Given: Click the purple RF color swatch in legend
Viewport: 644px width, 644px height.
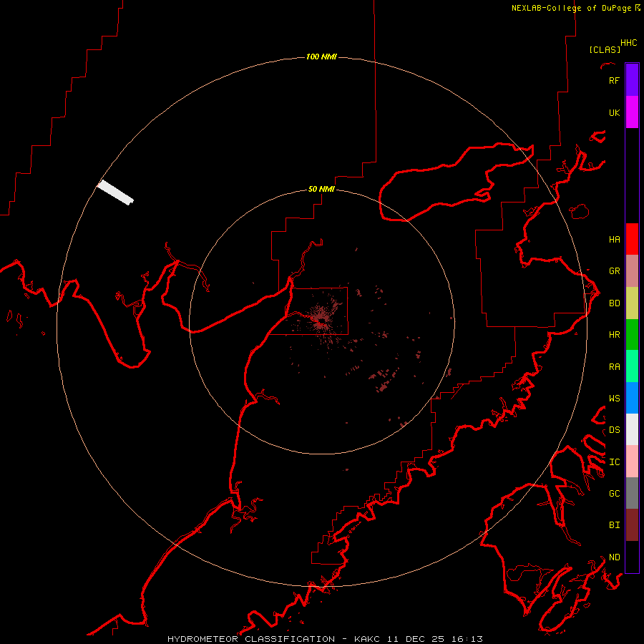Looking at the screenshot, I should (632, 80).
